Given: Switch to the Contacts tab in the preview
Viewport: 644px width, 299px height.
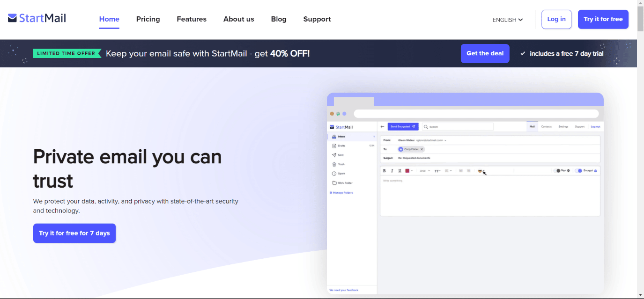Looking at the screenshot, I should click(546, 126).
